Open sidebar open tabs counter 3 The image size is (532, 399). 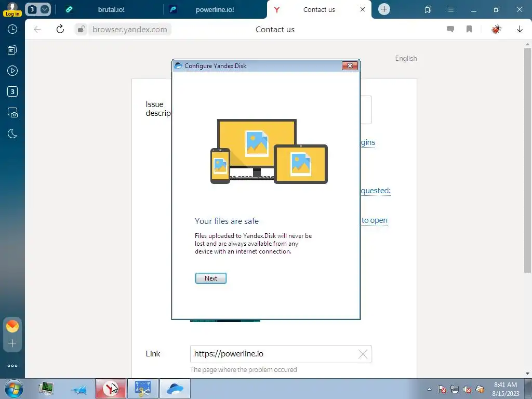12,91
